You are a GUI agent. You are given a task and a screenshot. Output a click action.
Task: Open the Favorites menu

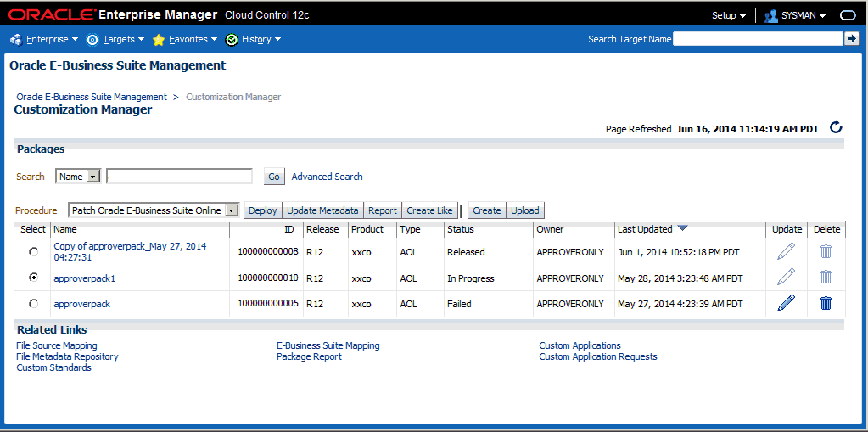tap(184, 39)
